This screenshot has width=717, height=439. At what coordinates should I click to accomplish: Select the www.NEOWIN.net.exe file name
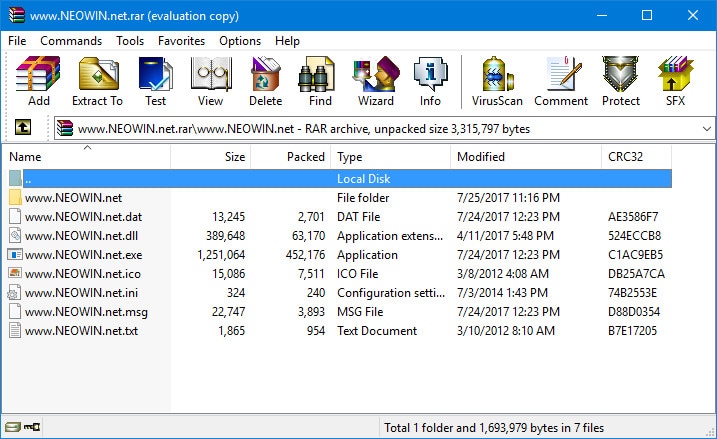click(x=83, y=255)
